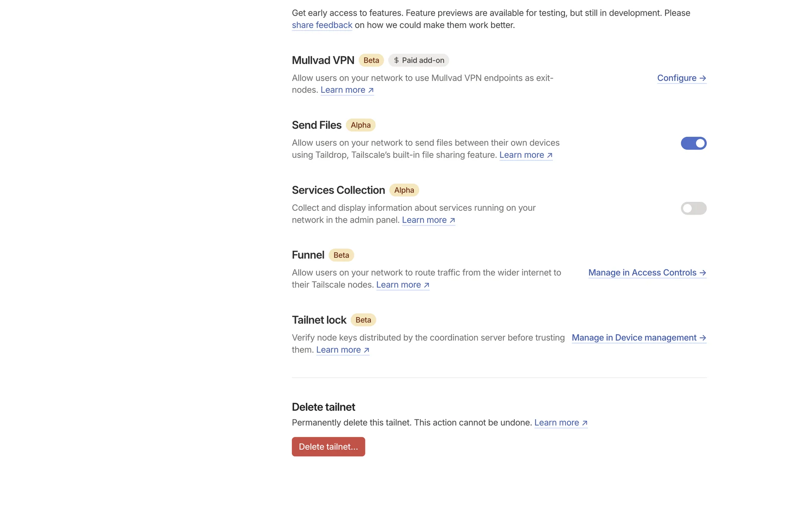Click the Beta badge beside Mullvad VPN

point(371,60)
